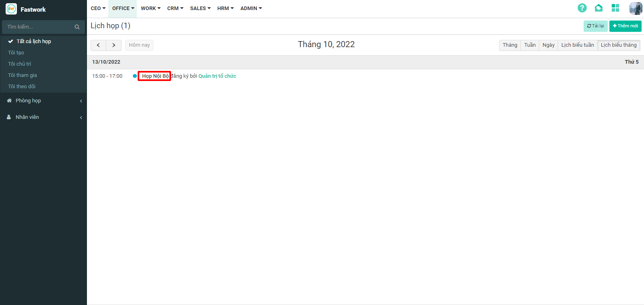Go to next month arrow
Viewport: 644px width, 305px height.
click(114, 45)
